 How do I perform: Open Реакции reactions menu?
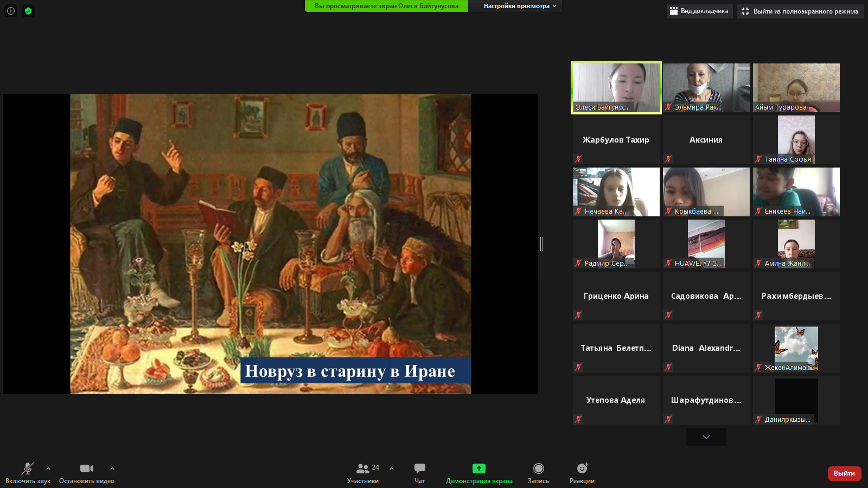point(582,473)
